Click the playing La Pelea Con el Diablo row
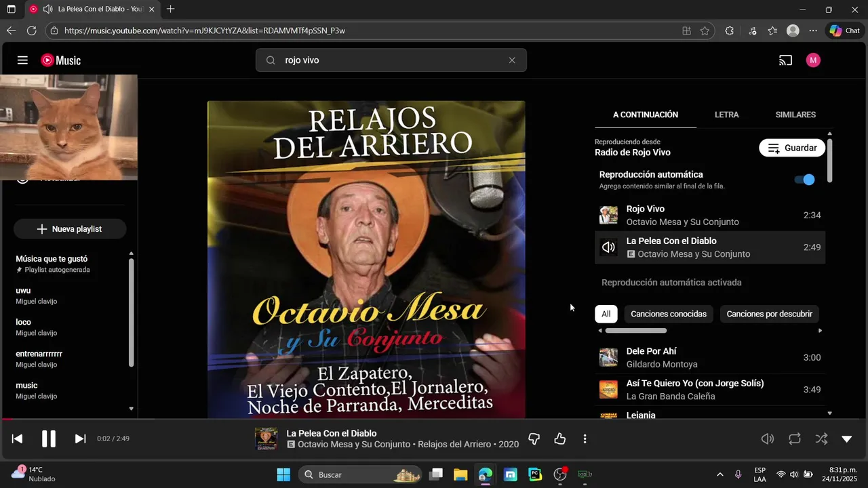 (x=710, y=247)
